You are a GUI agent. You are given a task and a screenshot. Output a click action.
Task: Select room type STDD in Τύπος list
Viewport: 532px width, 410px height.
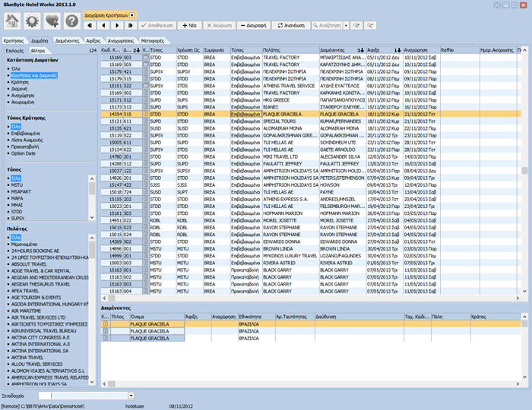17,212
